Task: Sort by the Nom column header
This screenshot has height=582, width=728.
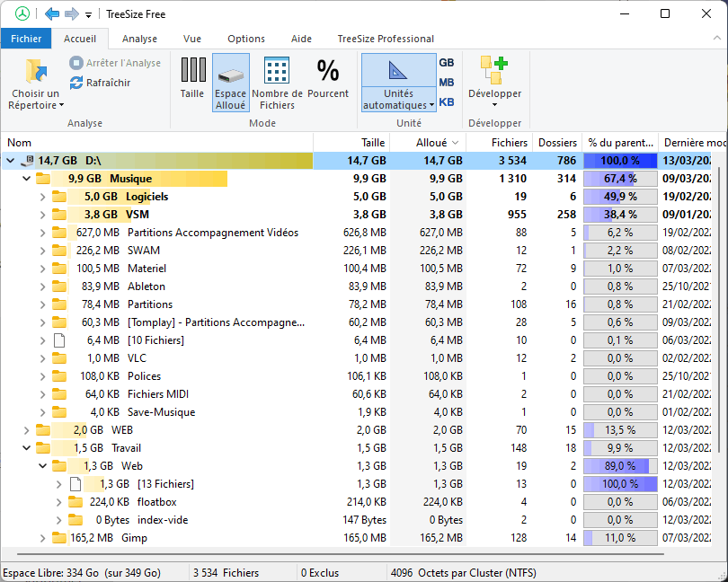Action: click(157, 143)
